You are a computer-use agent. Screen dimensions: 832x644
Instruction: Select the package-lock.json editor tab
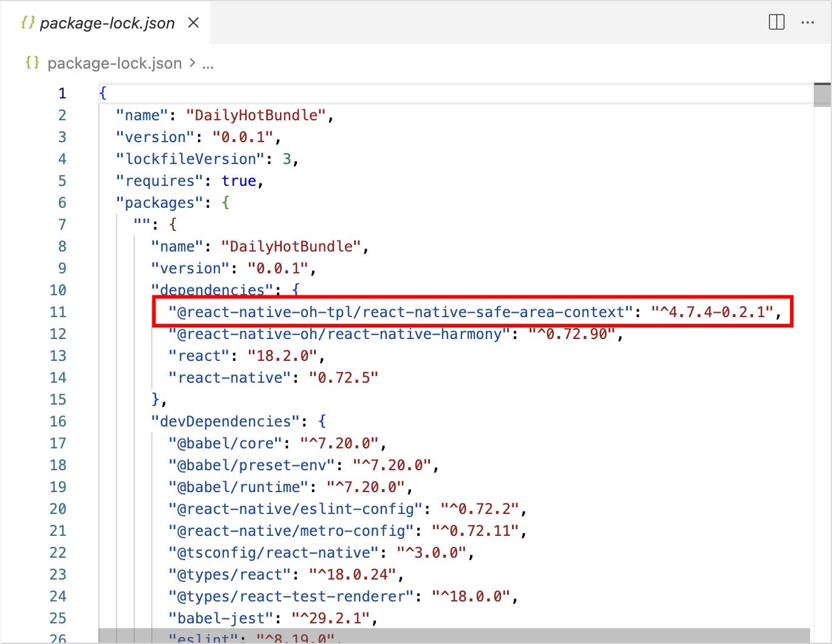(x=106, y=23)
